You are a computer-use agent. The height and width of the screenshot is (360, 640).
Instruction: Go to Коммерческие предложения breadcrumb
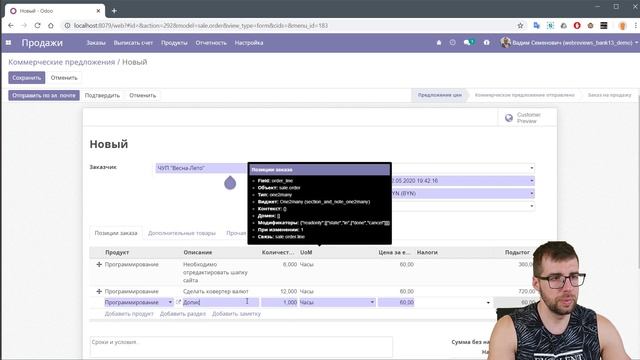(x=62, y=62)
